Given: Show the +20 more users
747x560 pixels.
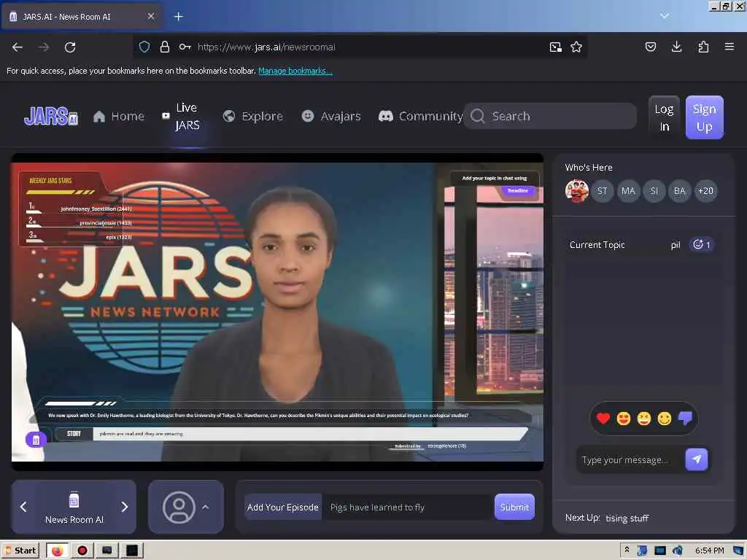Looking at the screenshot, I should click(x=705, y=191).
